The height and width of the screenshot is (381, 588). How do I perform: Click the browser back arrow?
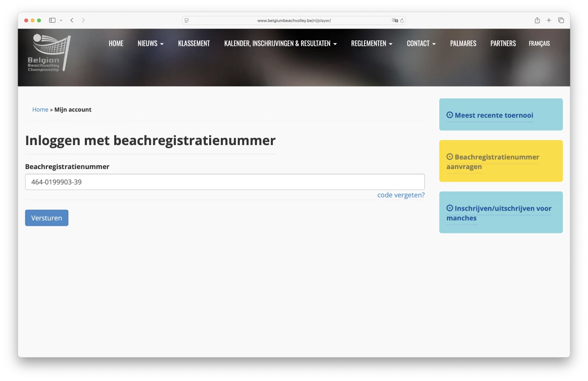(72, 20)
